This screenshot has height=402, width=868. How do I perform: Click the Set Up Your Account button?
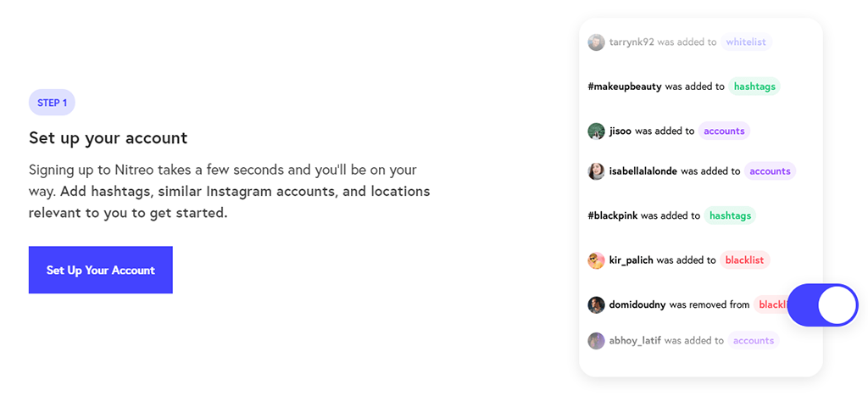(x=100, y=270)
